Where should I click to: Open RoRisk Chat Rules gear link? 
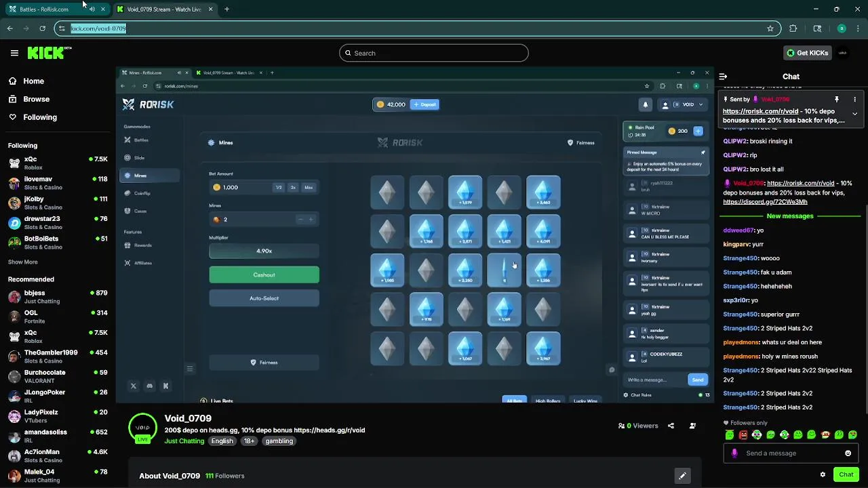(637, 395)
